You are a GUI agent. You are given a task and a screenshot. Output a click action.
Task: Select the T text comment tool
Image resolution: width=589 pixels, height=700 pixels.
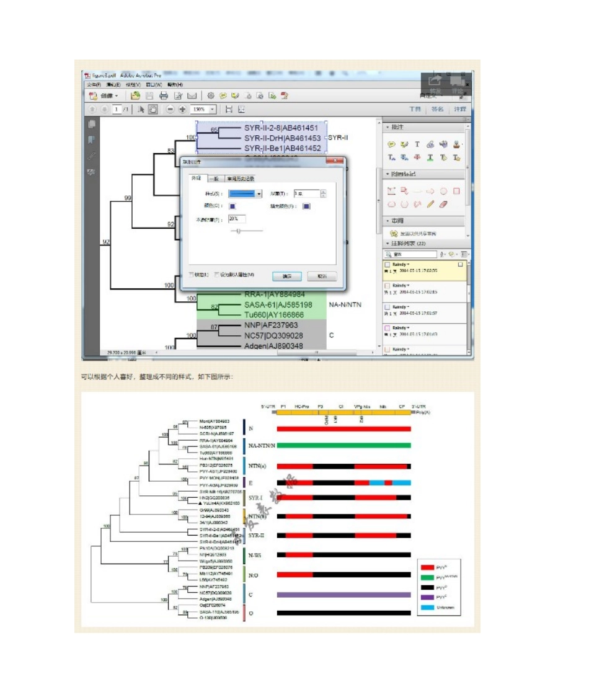[417, 144]
